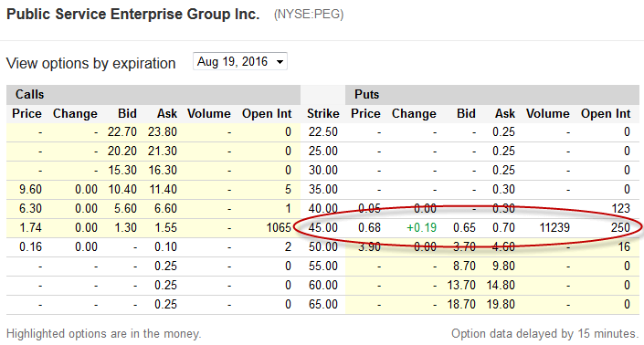Click call ask 6.60
The height and width of the screenshot is (345, 644).
click(x=166, y=208)
